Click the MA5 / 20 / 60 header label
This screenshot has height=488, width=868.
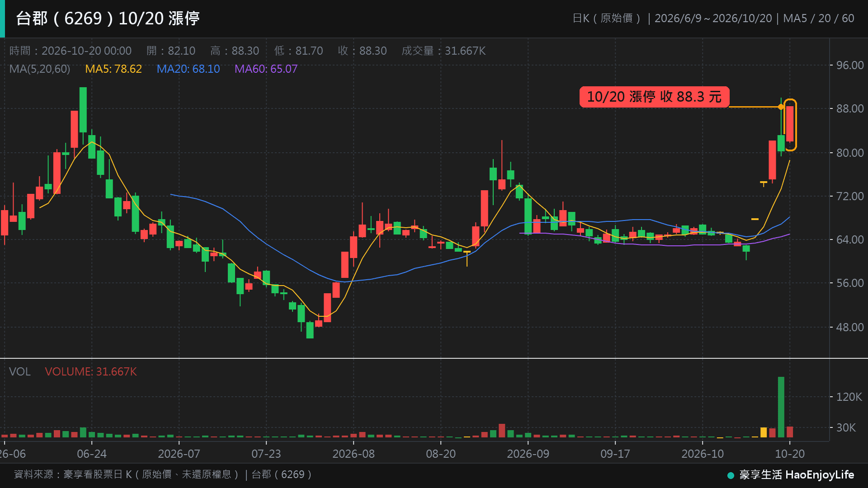pyautogui.click(x=819, y=18)
